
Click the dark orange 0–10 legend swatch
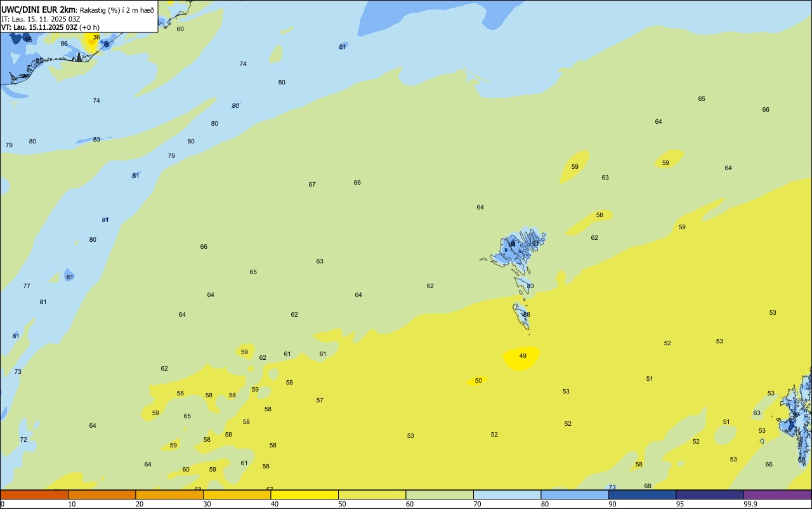(x=34, y=494)
